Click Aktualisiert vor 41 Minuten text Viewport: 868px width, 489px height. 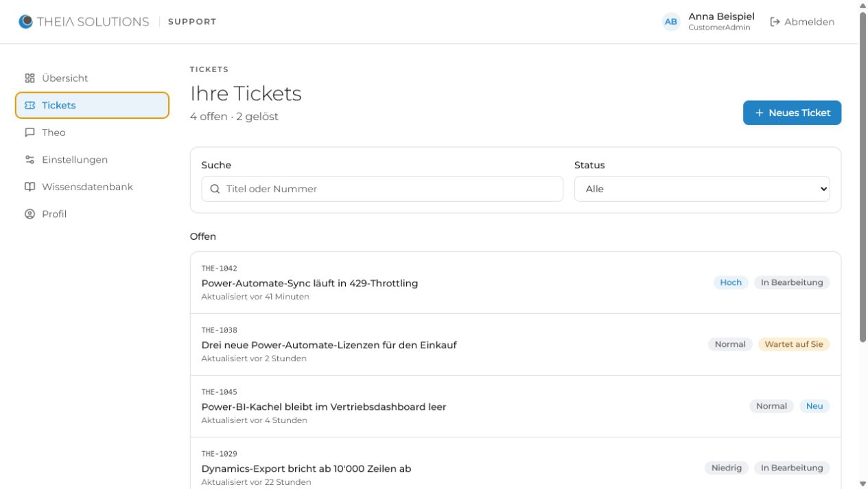(x=255, y=297)
